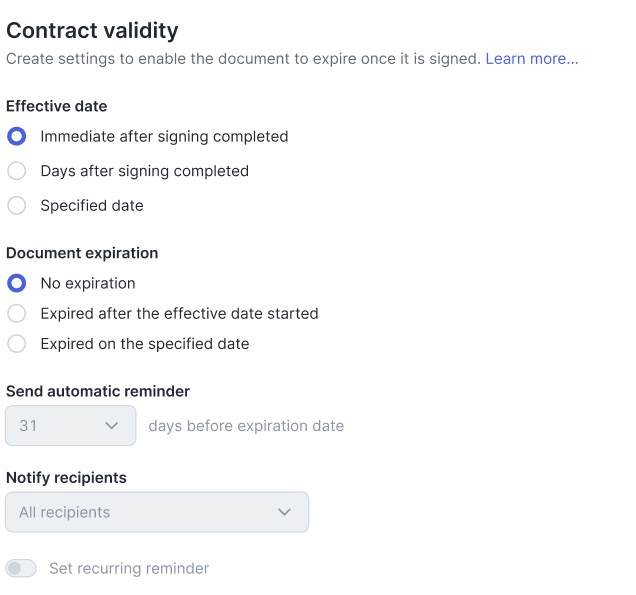Select the "No expiration" radio button
The width and height of the screenshot is (636, 595).
point(17,283)
